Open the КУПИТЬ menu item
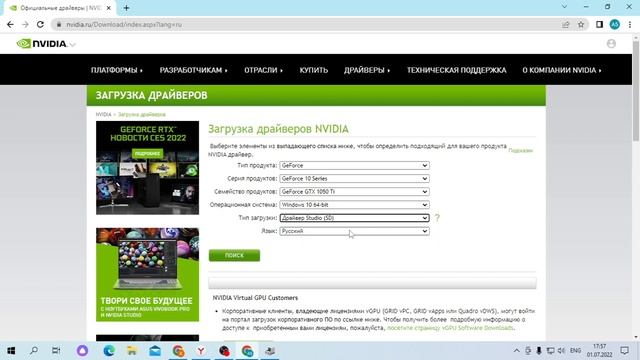Screen dimensions: 640x360 click(x=313, y=70)
